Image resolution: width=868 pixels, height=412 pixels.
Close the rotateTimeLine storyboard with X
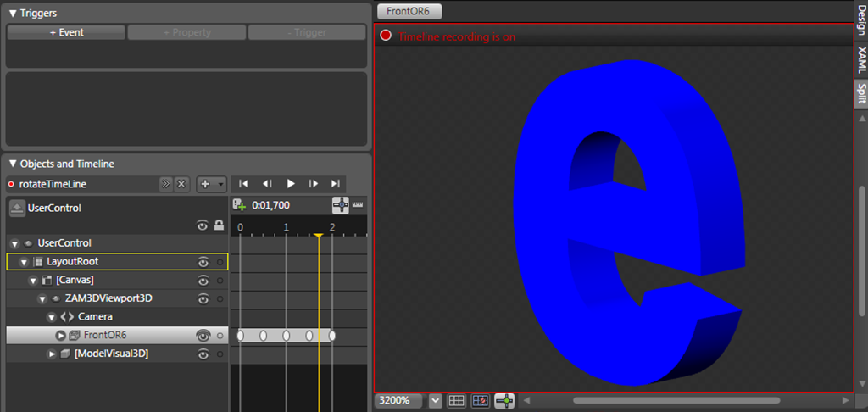181,185
